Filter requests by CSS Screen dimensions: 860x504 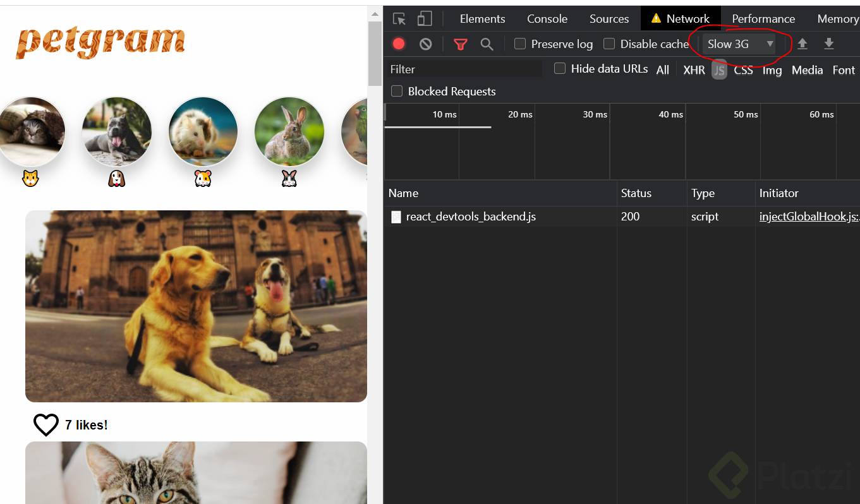(743, 70)
